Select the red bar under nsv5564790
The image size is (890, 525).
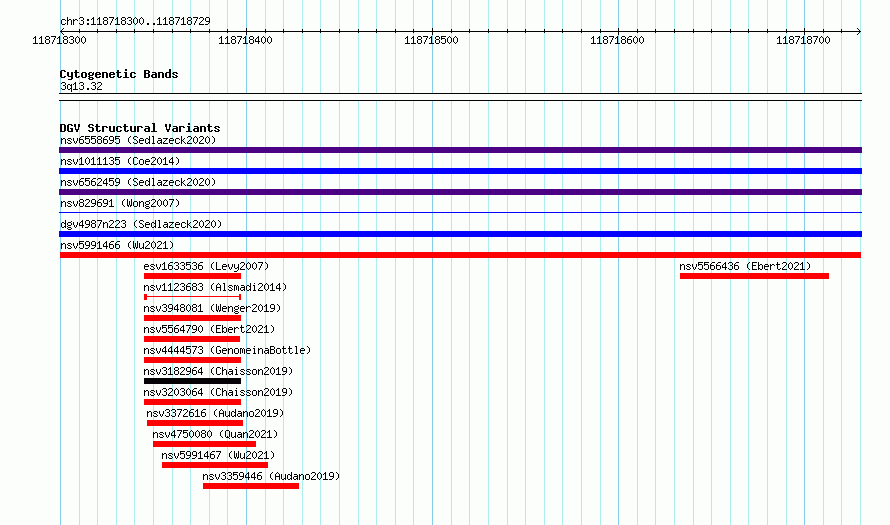192,339
